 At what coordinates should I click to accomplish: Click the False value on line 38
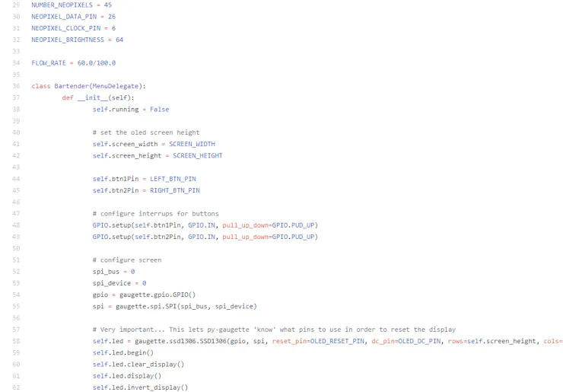(x=160, y=110)
